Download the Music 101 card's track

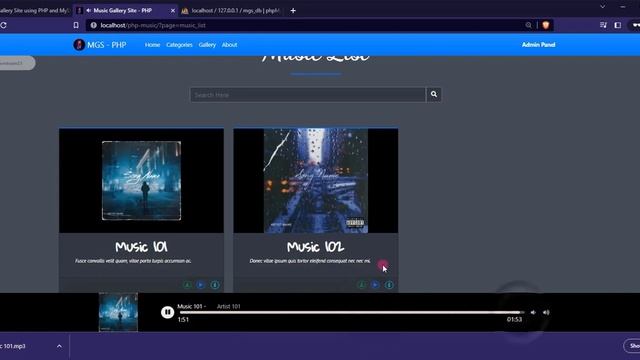187,284
